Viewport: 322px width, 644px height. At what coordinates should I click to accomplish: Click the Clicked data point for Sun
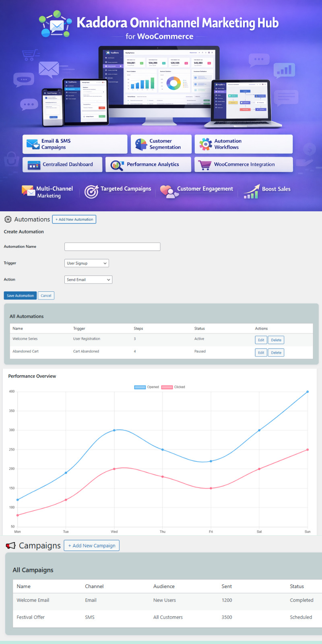pyautogui.click(x=308, y=450)
